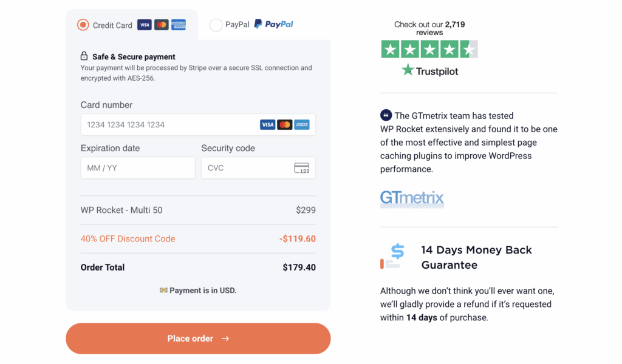Click the Money Back Guarantee dollar icon
The height and width of the screenshot is (364, 622).
click(x=392, y=256)
